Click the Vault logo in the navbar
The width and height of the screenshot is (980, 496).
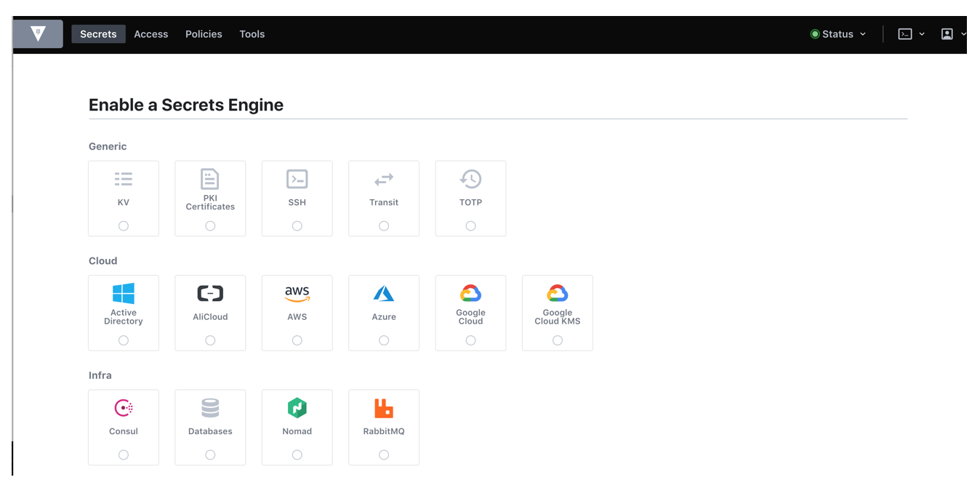coord(37,33)
